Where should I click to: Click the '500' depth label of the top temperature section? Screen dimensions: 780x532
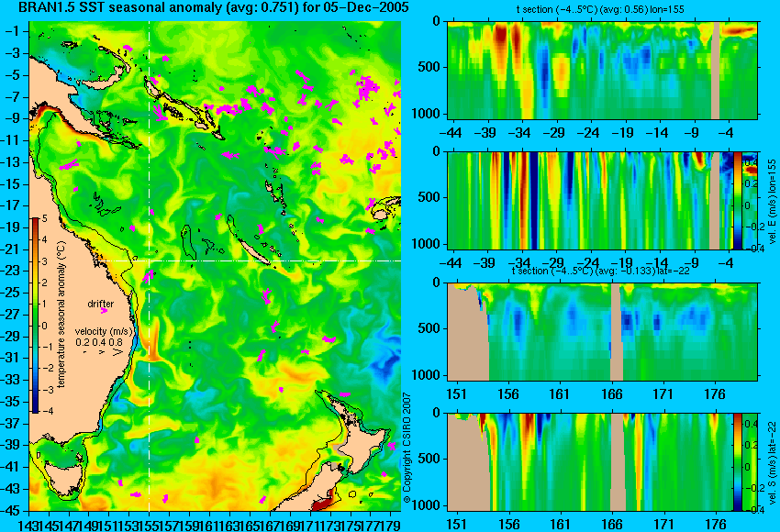tap(429, 67)
